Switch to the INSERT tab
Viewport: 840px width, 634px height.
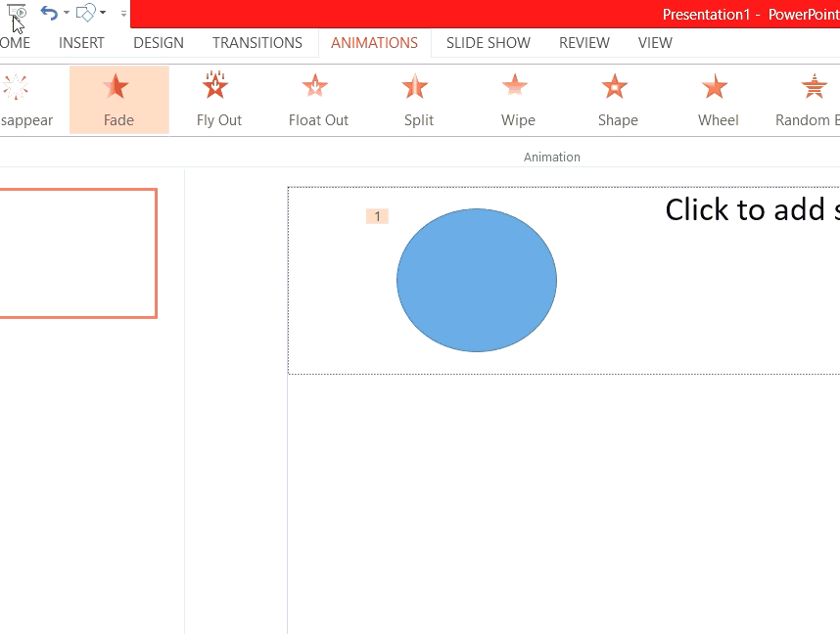click(x=81, y=43)
